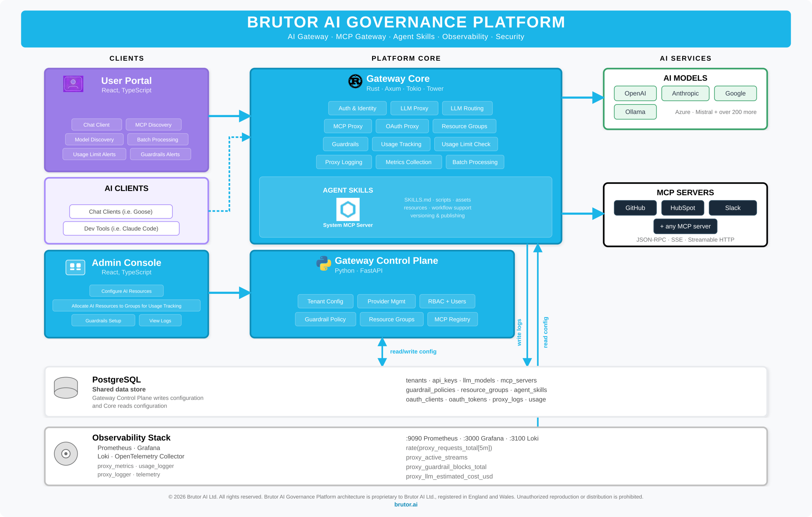Select the Auth & Identity box

tap(357, 108)
